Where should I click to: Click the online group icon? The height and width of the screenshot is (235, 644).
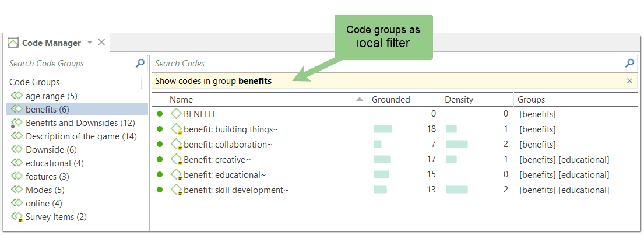16,203
